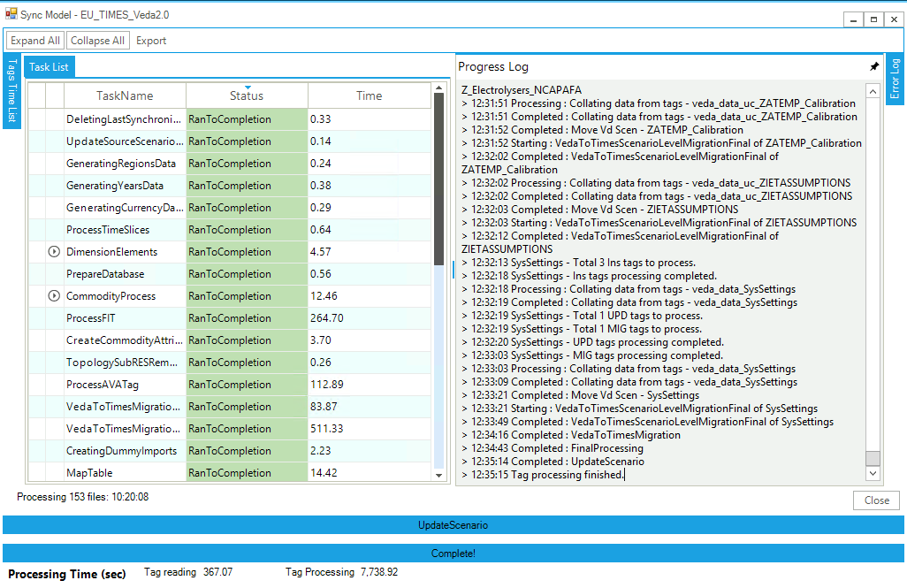The height and width of the screenshot is (588, 907).
Task: Open the Tags Time List side tab
Action: (x=11, y=90)
